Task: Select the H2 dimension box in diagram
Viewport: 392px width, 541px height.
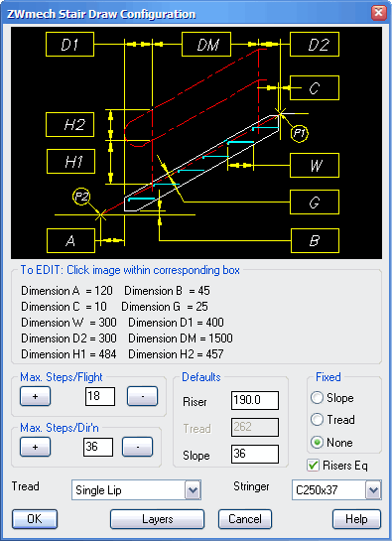Action: [x=69, y=124]
